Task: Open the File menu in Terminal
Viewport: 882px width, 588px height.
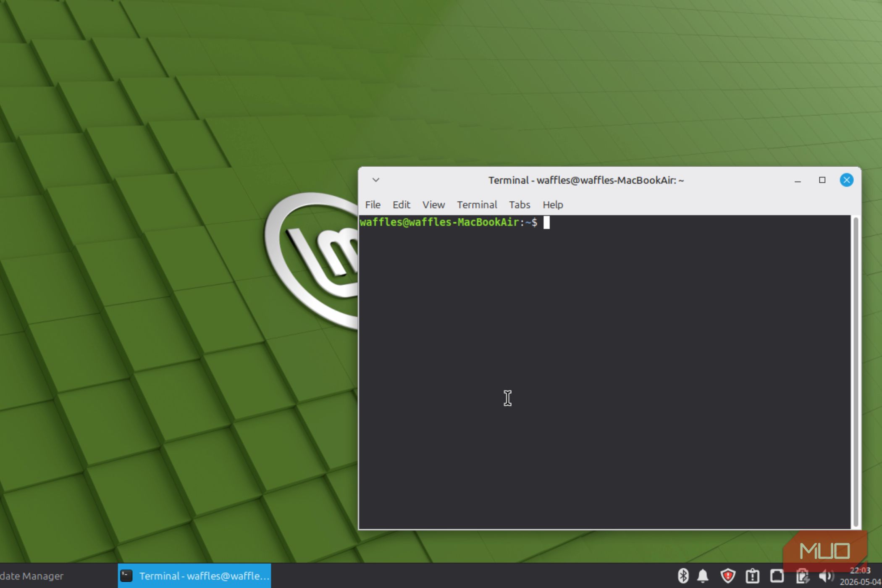Action: coord(373,205)
